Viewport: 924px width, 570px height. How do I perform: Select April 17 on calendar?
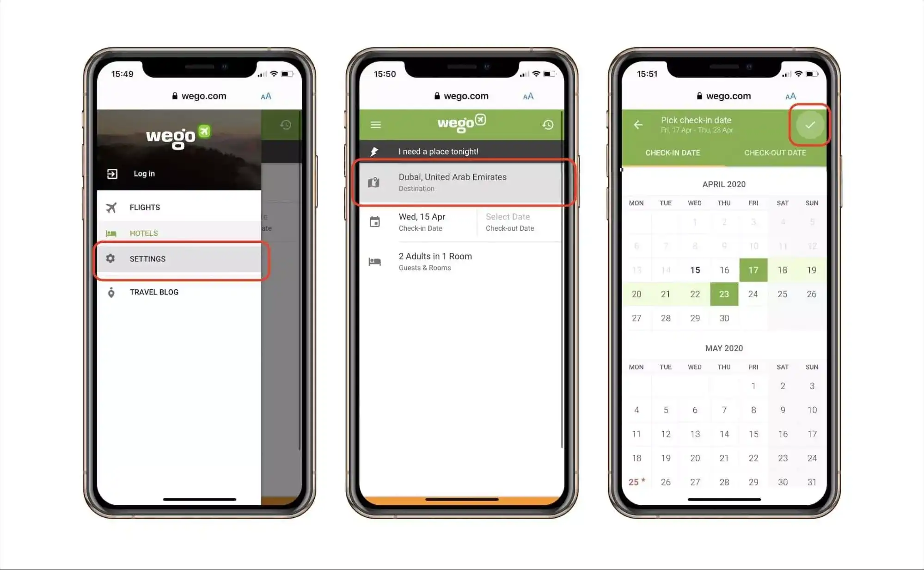(x=753, y=269)
